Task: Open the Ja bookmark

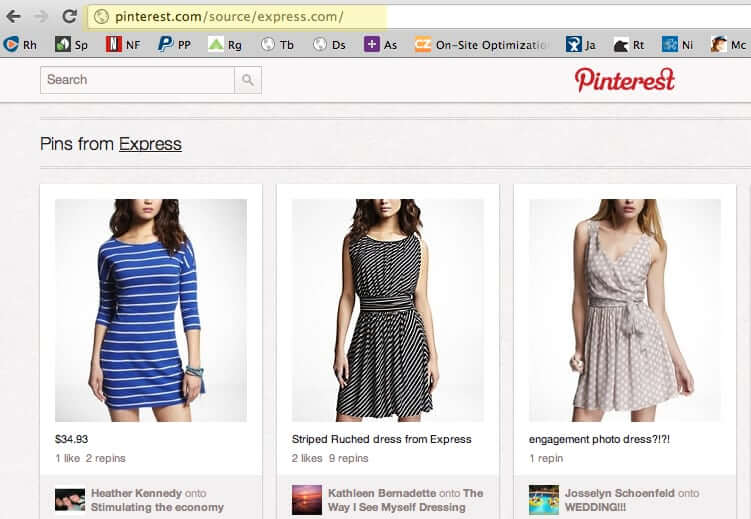Action: pos(580,44)
